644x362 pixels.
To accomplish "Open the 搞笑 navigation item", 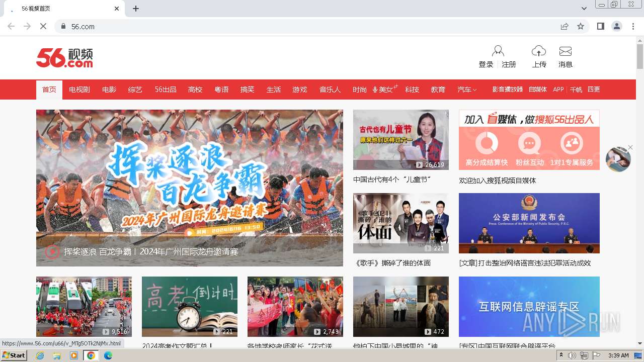I will click(x=248, y=89).
